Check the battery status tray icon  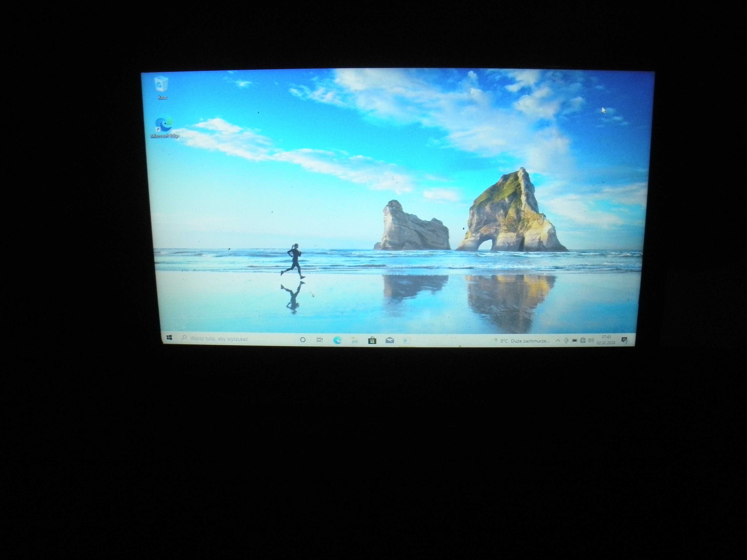pos(574,341)
